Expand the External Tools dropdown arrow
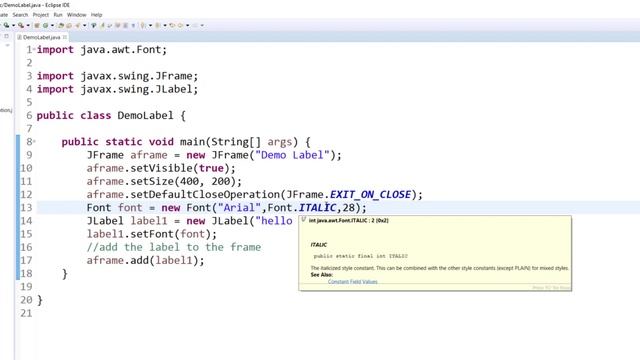Image resolution: width=640 pixels, height=360 pixels. tap(28, 25)
